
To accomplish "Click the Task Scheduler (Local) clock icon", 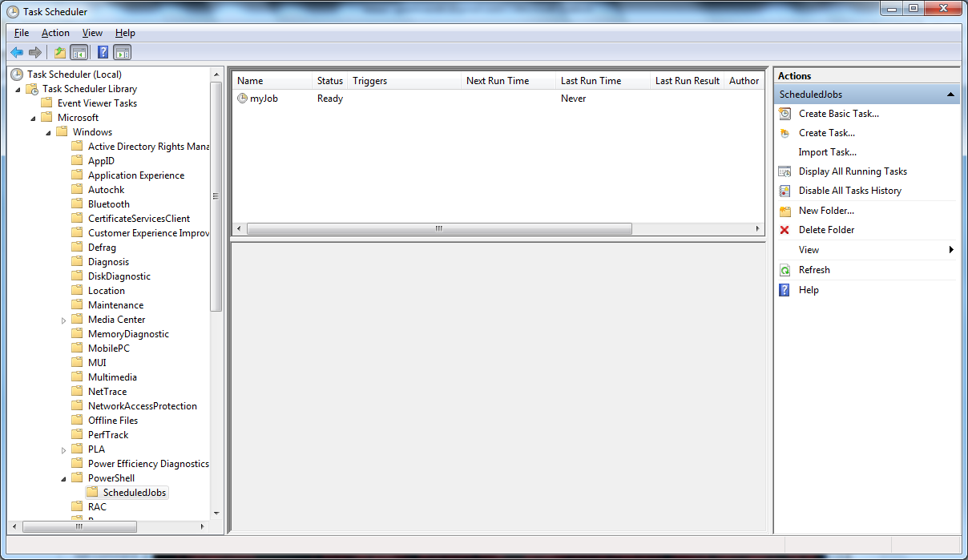I will coord(17,75).
